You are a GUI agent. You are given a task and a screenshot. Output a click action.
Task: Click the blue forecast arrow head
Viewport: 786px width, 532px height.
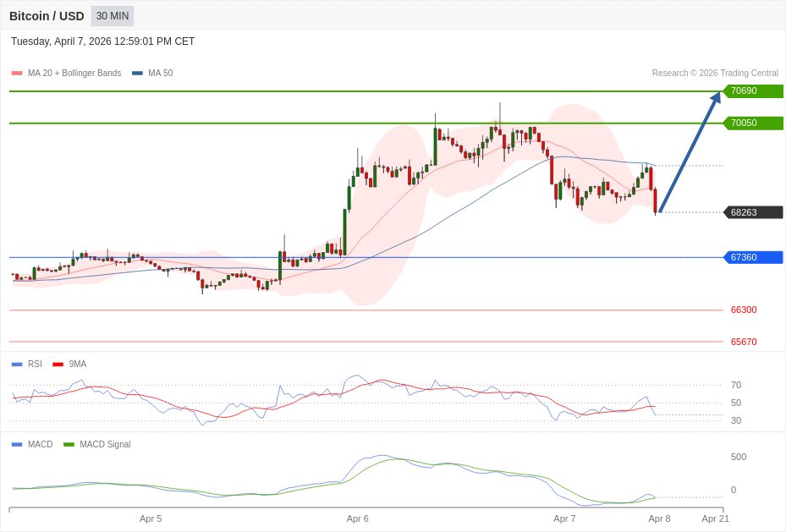point(716,96)
